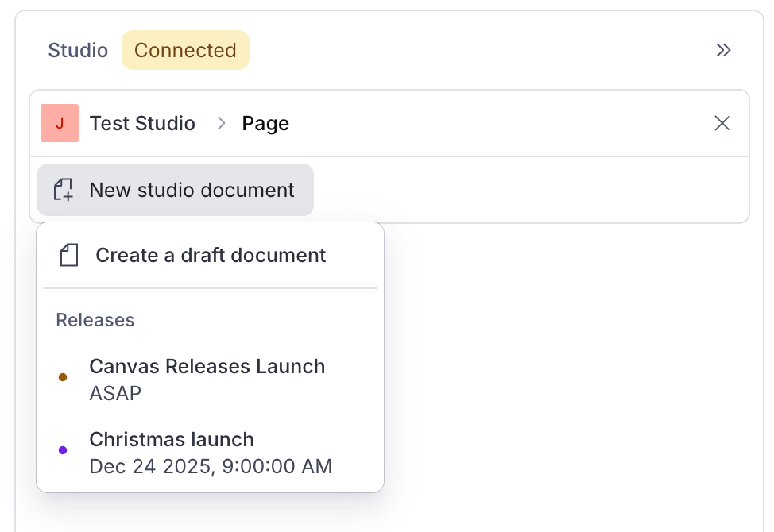The height and width of the screenshot is (532, 774).
Task: Click the yellow Connected color badge
Action: pyautogui.click(x=185, y=49)
